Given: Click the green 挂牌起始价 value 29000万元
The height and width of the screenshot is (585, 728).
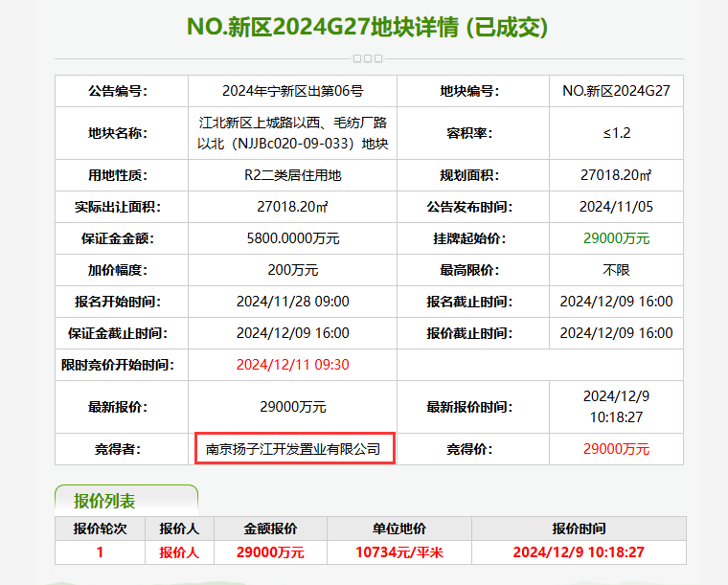Looking at the screenshot, I should 616,238.
